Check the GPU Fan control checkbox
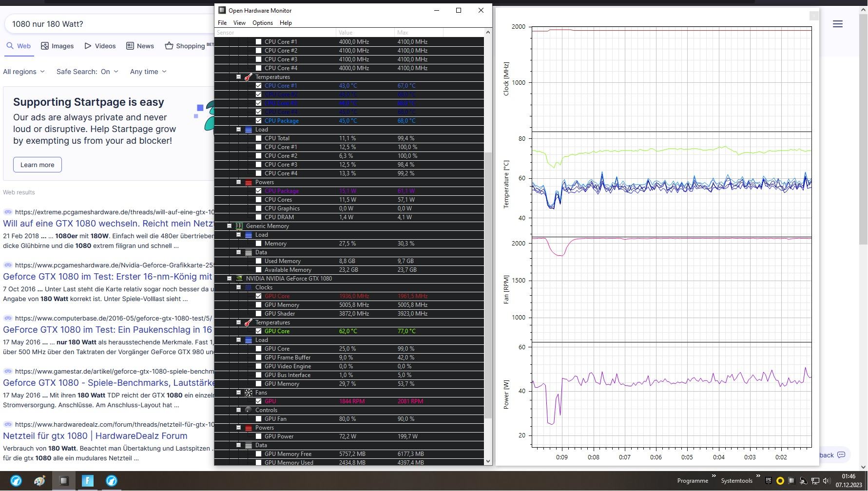Image resolution: width=868 pixels, height=491 pixels. click(x=259, y=419)
